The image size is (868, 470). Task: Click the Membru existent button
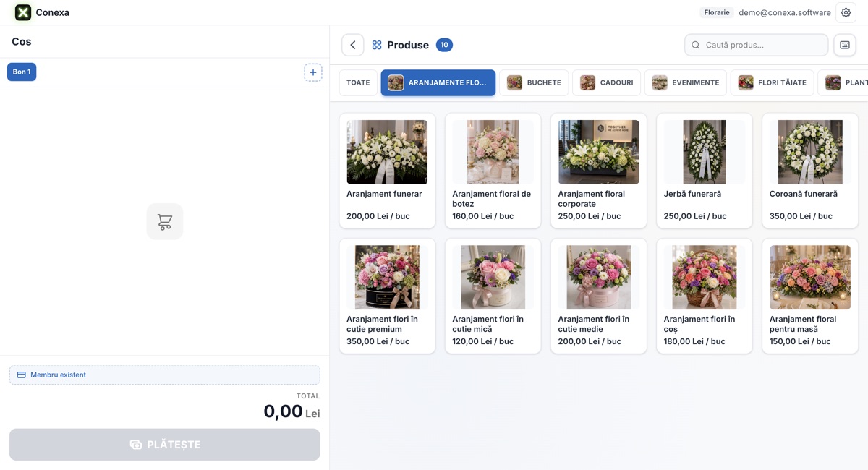(x=165, y=375)
